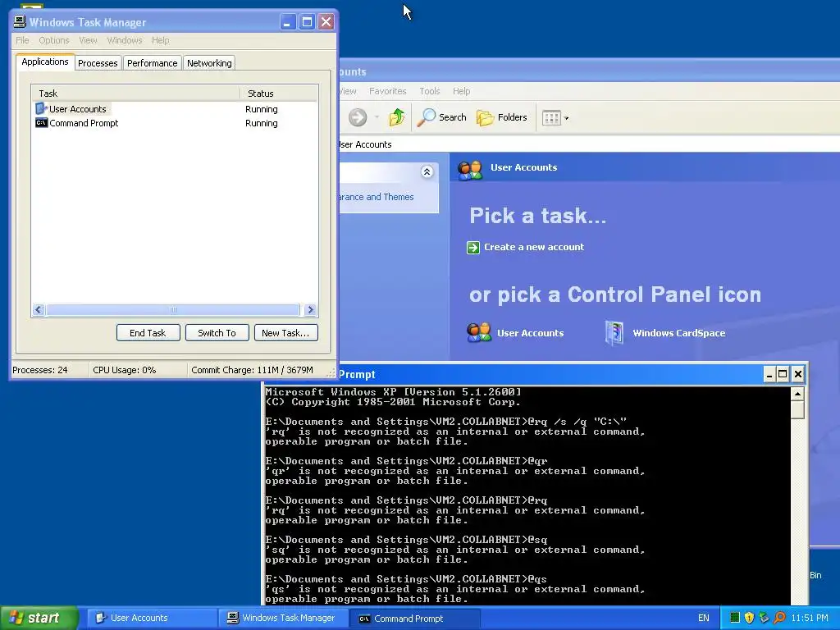Open Search in User Accounts toolbar
Screen dimensions: 840x630
pos(442,116)
